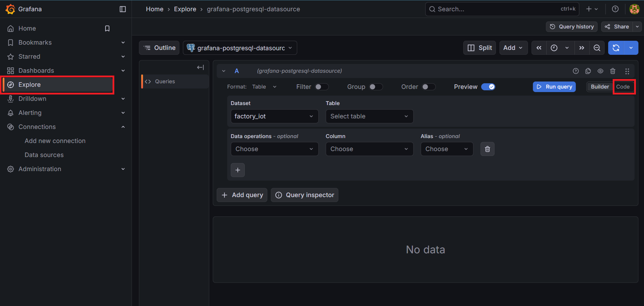Click the Split panes button
644x306 pixels.
[480, 48]
